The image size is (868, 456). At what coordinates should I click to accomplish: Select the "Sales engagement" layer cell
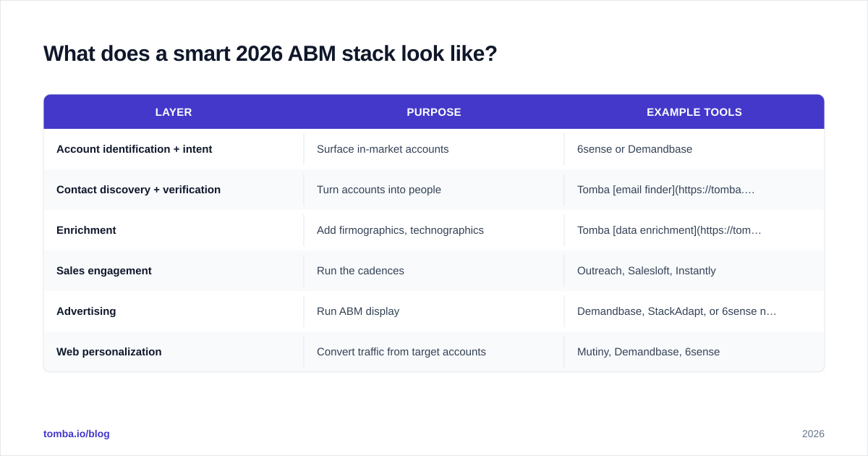pyautogui.click(x=174, y=271)
